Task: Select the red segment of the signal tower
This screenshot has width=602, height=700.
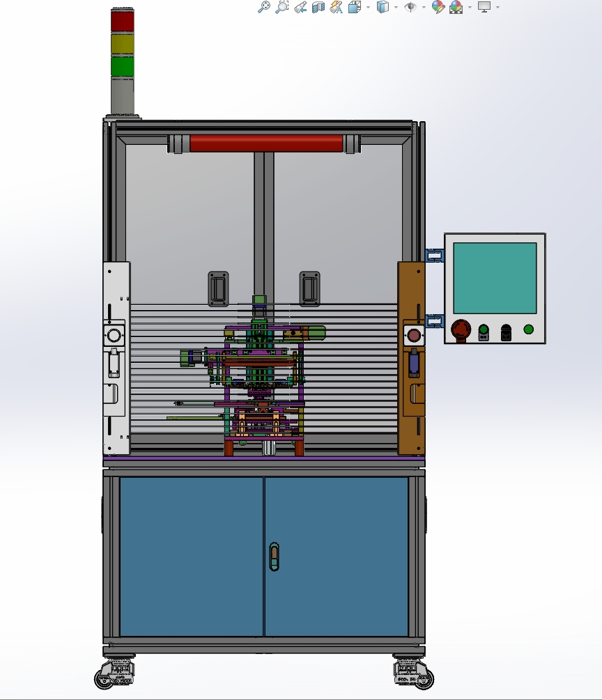Action: [123, 21]
